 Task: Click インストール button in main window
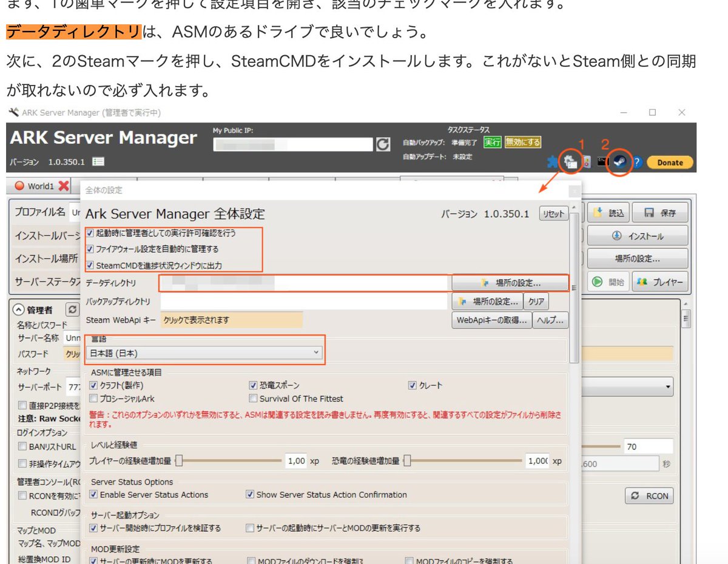tap(638, 236)
